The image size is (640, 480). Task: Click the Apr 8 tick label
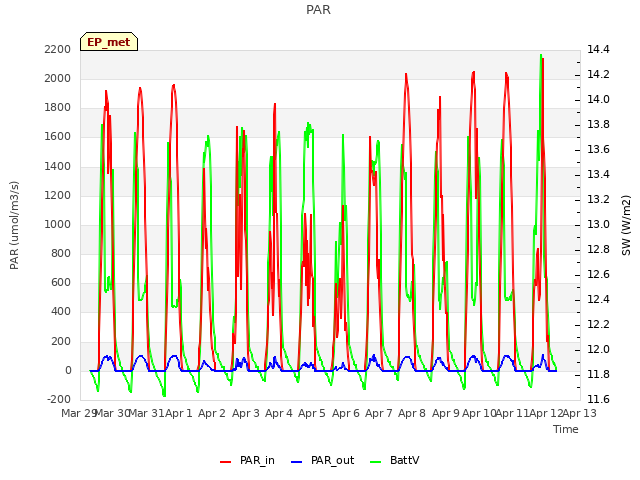point(412,413)
